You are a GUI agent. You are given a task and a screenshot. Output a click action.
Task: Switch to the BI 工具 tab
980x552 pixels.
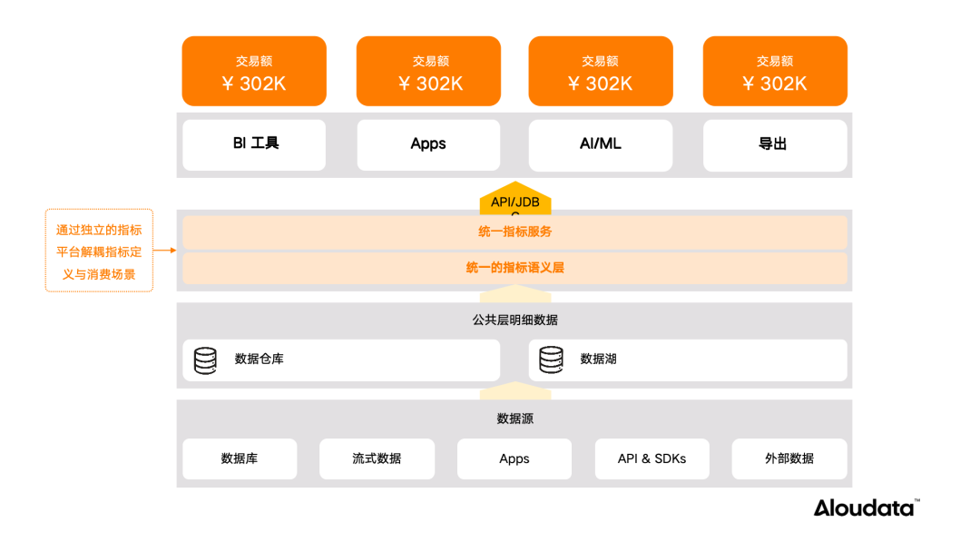(253, 144)
